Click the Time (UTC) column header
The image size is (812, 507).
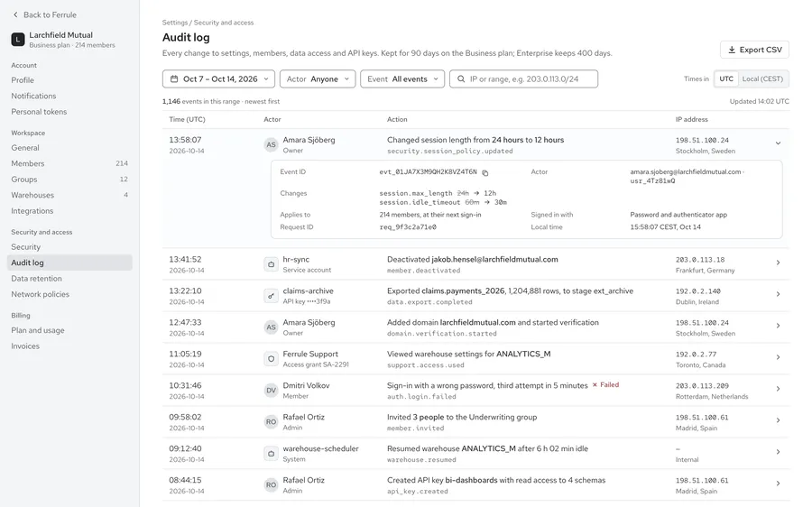(187, 119)
